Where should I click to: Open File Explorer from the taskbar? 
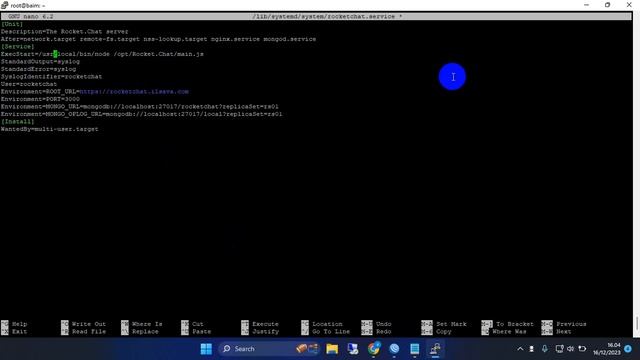tap(332, 349)
